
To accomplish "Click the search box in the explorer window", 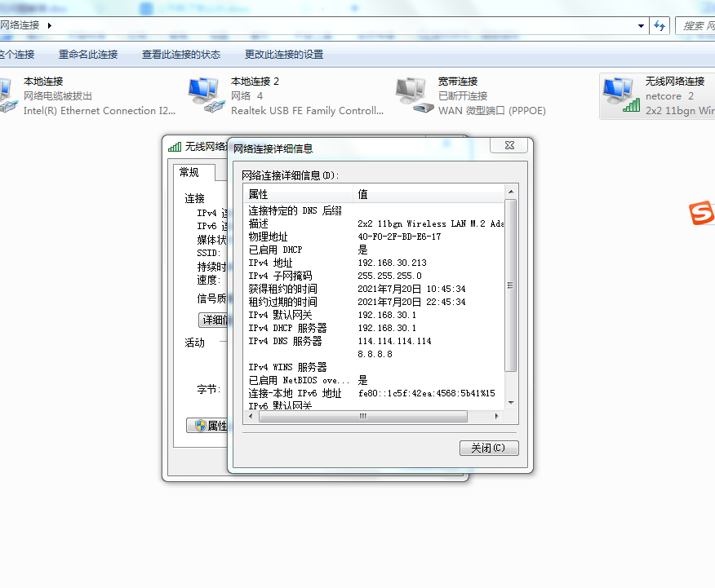I will click(x=695, y=26).
